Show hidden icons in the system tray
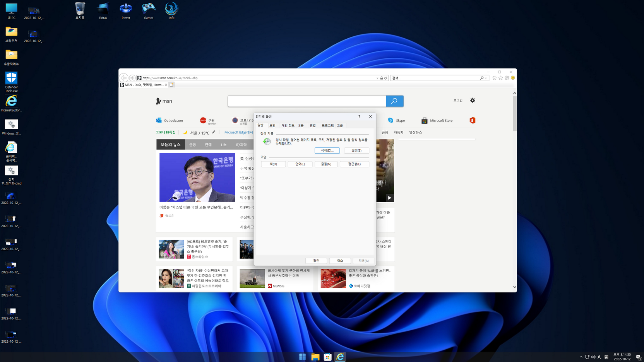The image size is (644, 362). [x=581, y=357]
